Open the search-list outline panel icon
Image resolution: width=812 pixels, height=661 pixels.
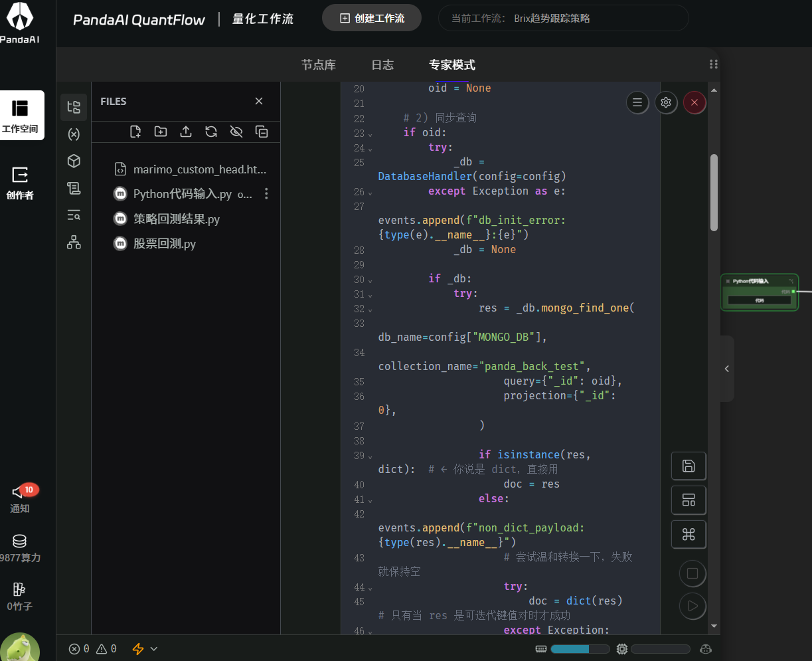74,215
